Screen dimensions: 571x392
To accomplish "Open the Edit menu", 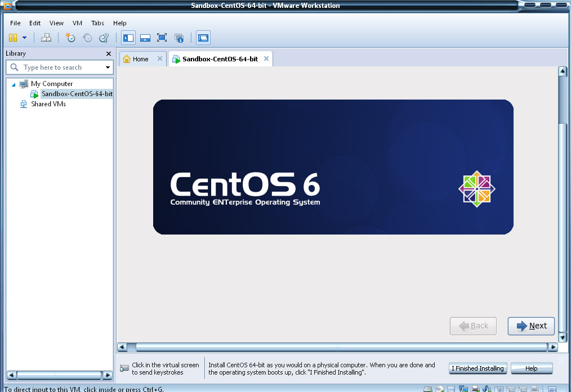I will [x=35, y=23].
